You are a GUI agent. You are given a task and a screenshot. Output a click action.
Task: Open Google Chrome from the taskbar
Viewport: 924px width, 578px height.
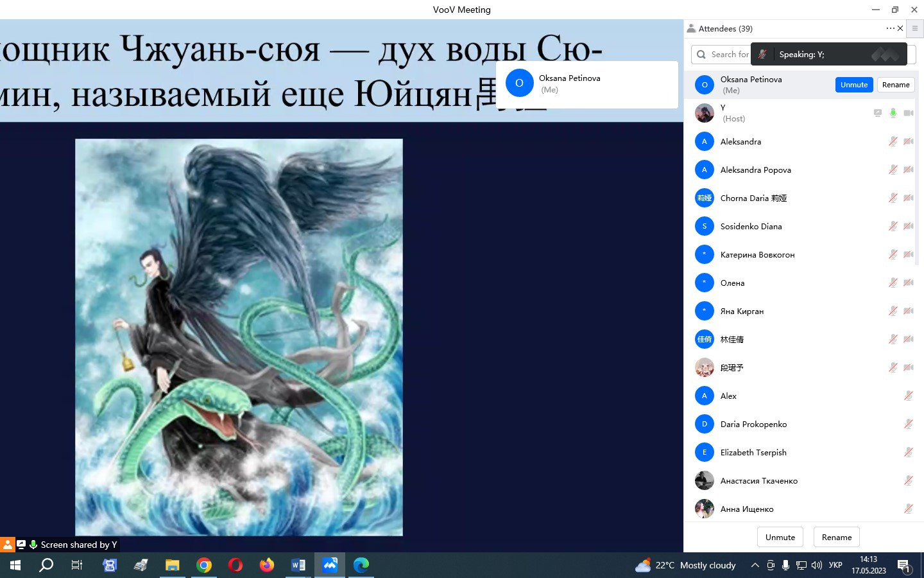[204, 565]
